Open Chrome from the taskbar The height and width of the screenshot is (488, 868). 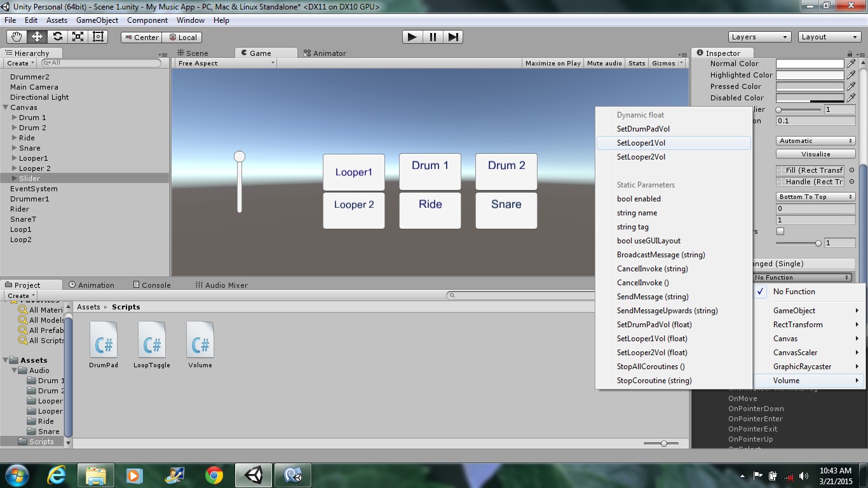click(x=214, y=475)
